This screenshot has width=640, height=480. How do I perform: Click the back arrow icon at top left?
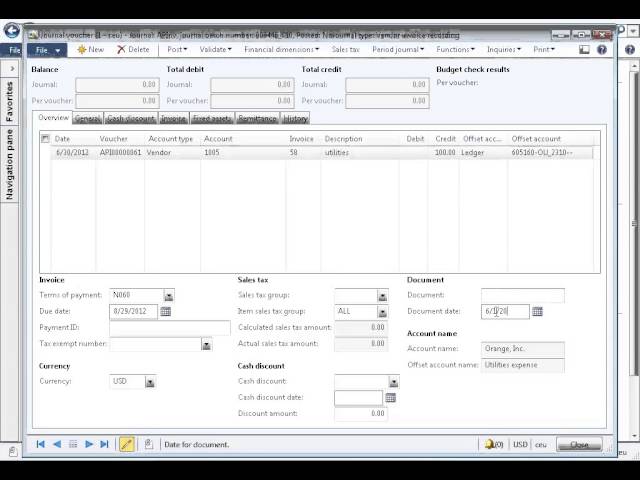click(x=12, y=31)
